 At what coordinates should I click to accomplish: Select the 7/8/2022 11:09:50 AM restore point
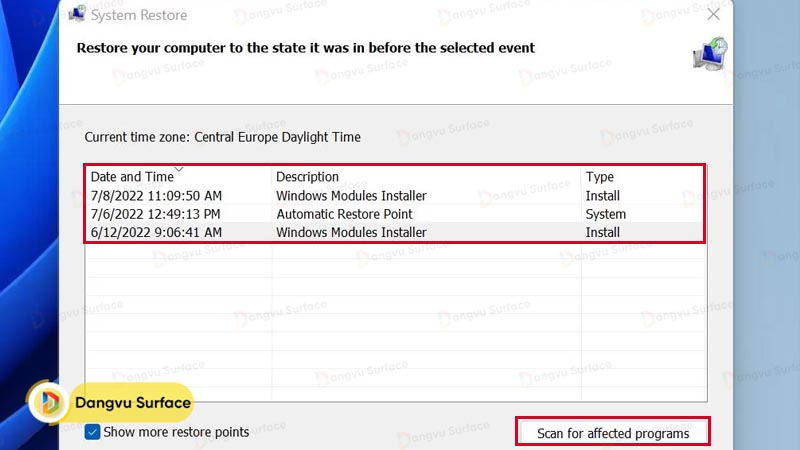[x=156, y=196]
